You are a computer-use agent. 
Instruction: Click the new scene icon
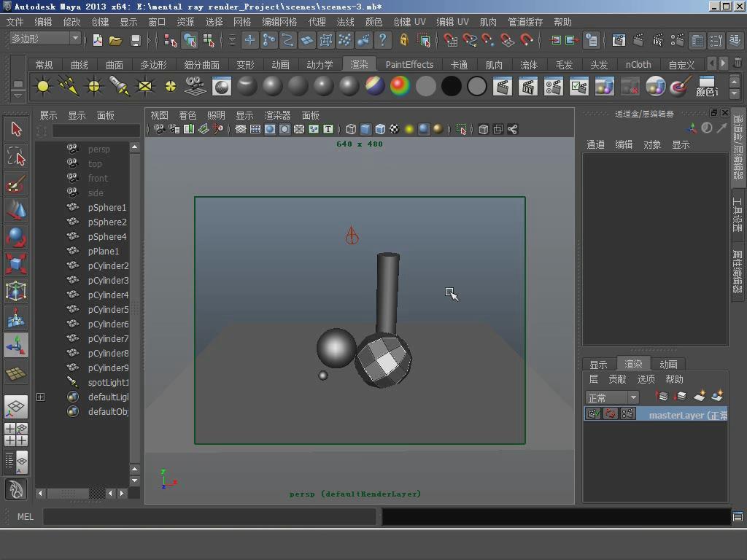click(98, 41)
